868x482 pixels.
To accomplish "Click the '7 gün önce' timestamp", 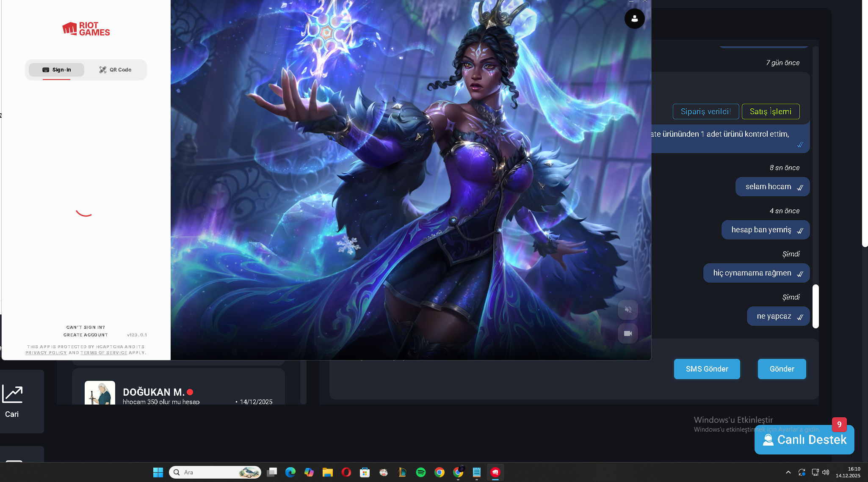I will tap(783, 63).
